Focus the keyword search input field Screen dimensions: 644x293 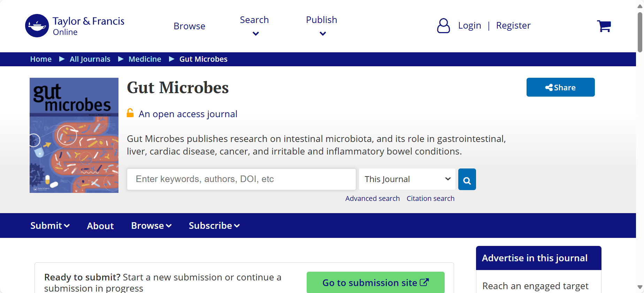point(242,179)
